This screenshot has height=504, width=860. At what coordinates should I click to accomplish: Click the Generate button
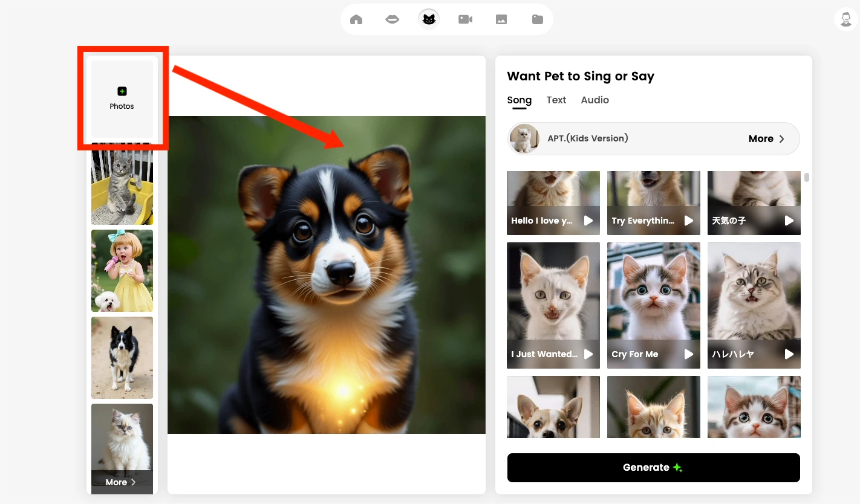coord(653,467)
